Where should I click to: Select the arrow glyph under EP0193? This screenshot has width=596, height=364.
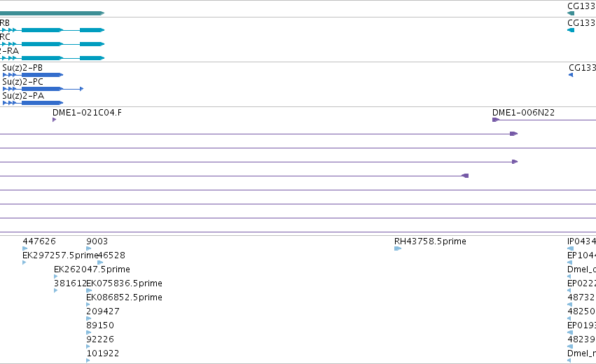point(570,332)
